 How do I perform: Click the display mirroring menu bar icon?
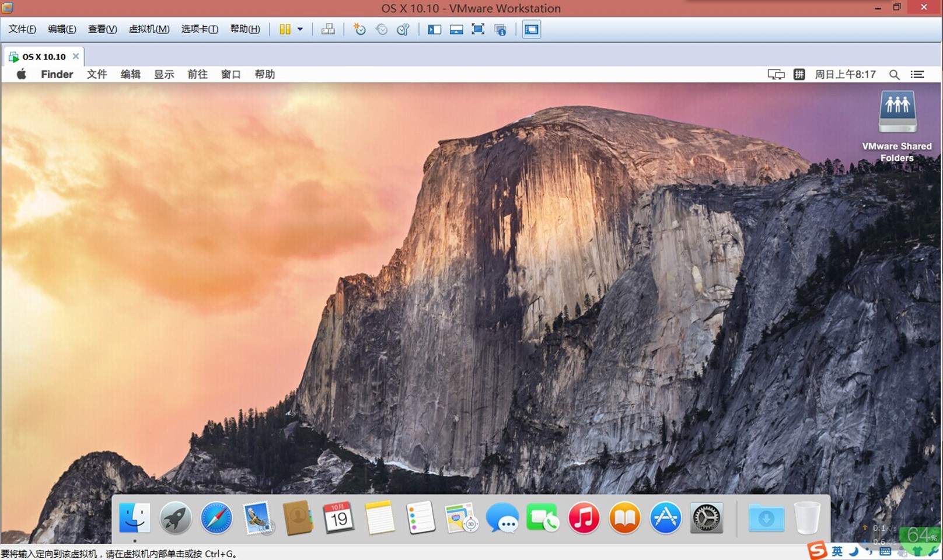776,74
